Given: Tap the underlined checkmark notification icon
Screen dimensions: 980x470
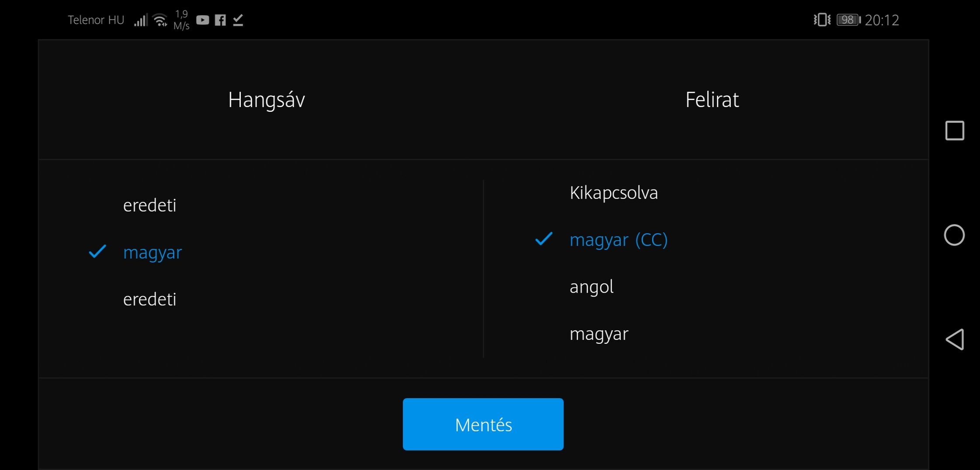Looking at the screenshot, I should click(x=238, y=20).
